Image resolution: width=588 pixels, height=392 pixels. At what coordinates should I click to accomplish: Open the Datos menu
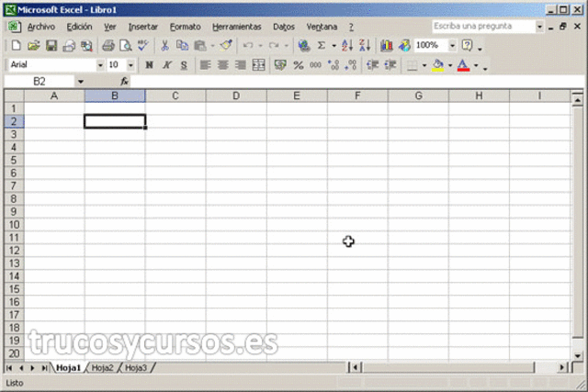point(284,27)
